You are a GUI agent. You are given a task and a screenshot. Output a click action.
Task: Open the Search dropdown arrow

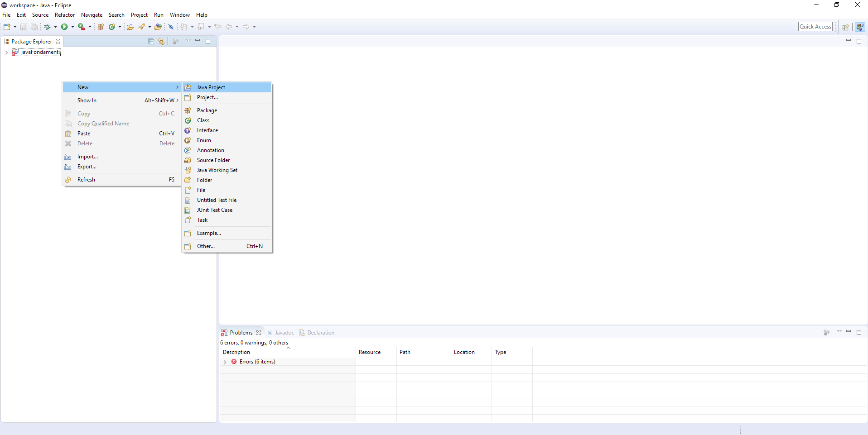149,27
